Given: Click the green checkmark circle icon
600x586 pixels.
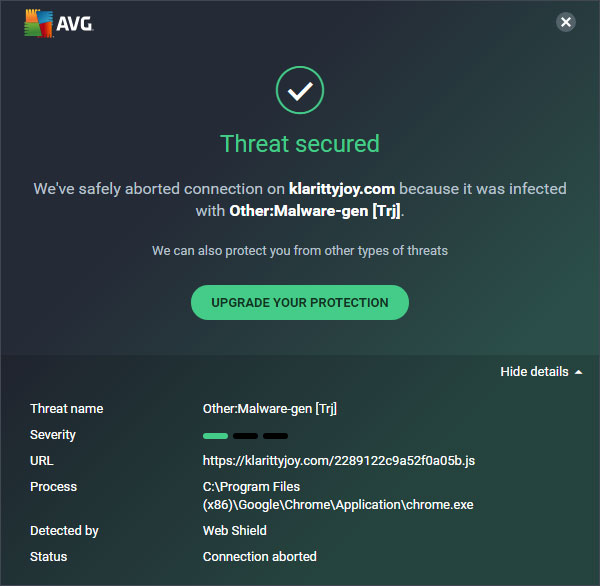Looking at the screenshot, I should coord(300,90).
